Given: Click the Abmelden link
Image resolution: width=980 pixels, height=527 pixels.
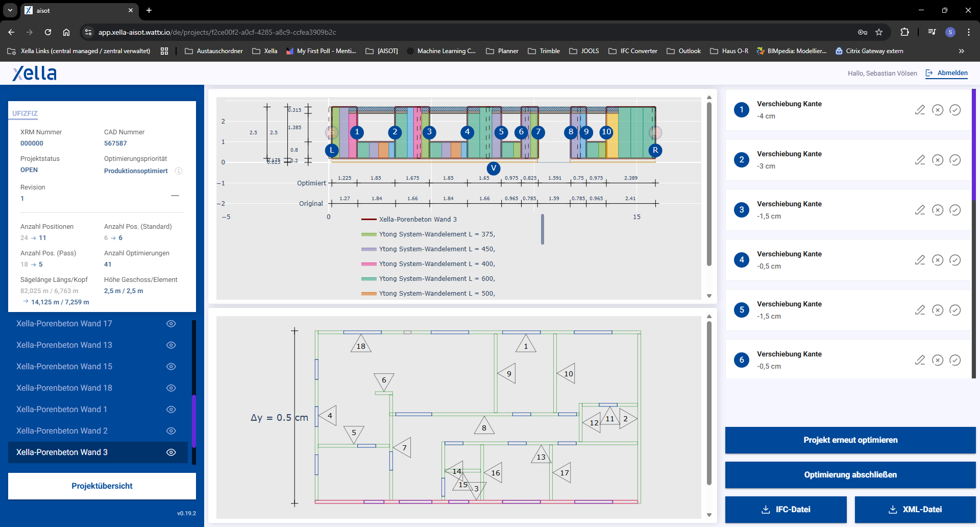Looking at the screenshot, I should click(x=952, y=73).
